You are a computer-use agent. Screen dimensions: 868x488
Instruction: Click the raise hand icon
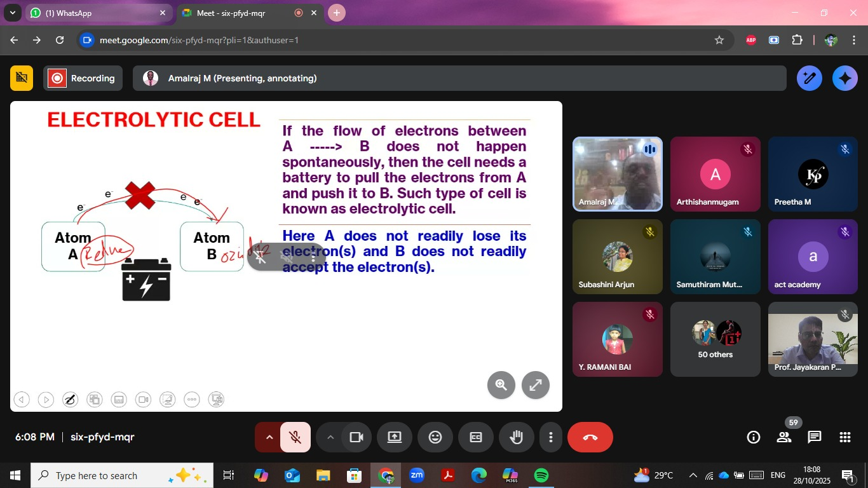[x=516, y=437]
